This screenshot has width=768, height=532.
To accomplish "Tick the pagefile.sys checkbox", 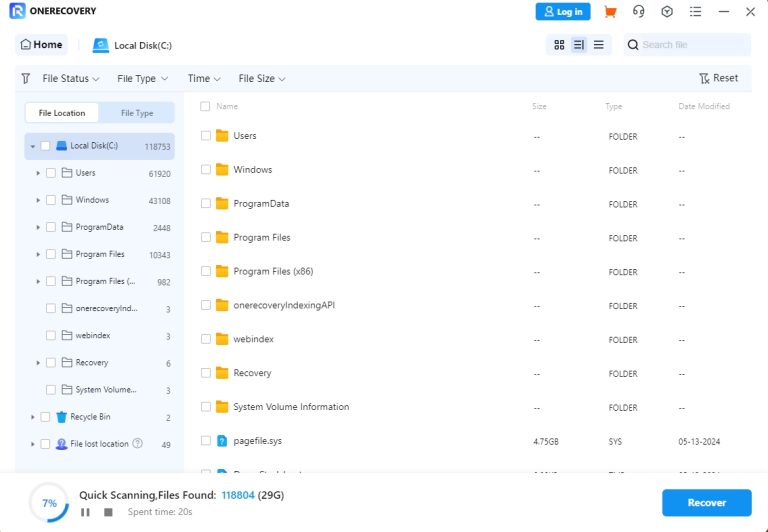I will pyautogui.click(x=206, y=441).
